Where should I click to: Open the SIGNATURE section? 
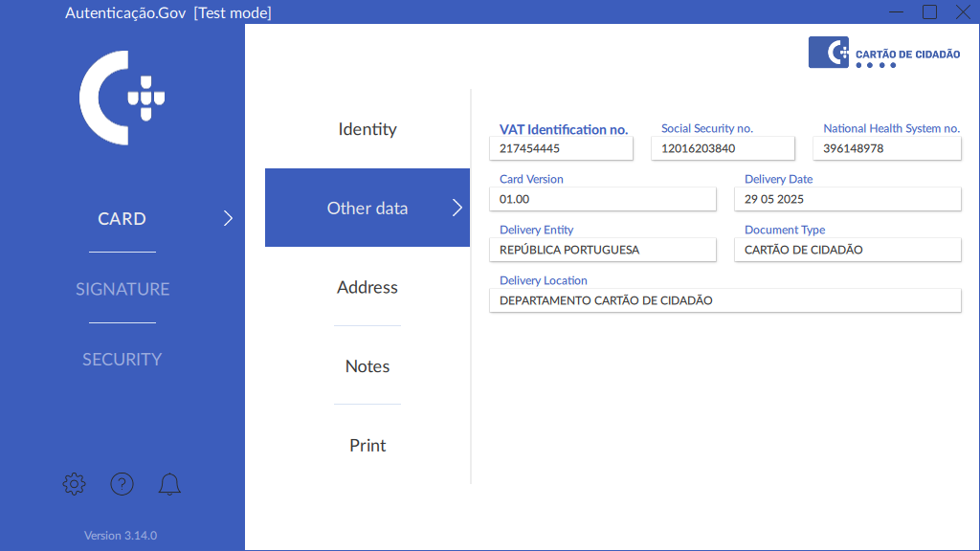click(x=122, y=289)
